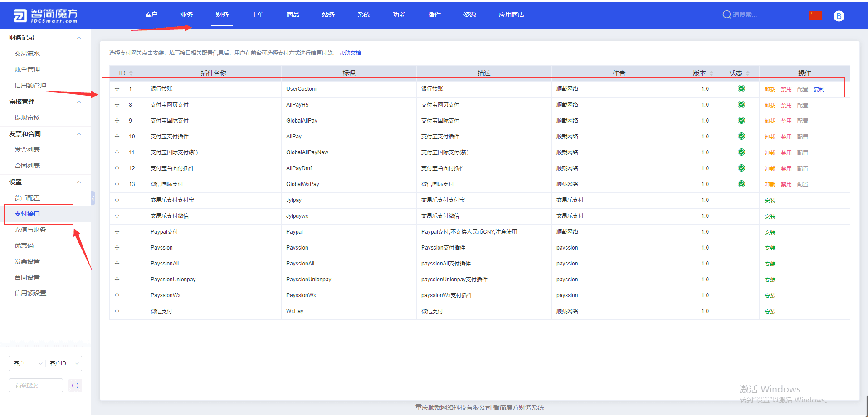Click 卸载 for 银行转账 gateway
This screenshot has height=417, width=868.
coord(770,89)
